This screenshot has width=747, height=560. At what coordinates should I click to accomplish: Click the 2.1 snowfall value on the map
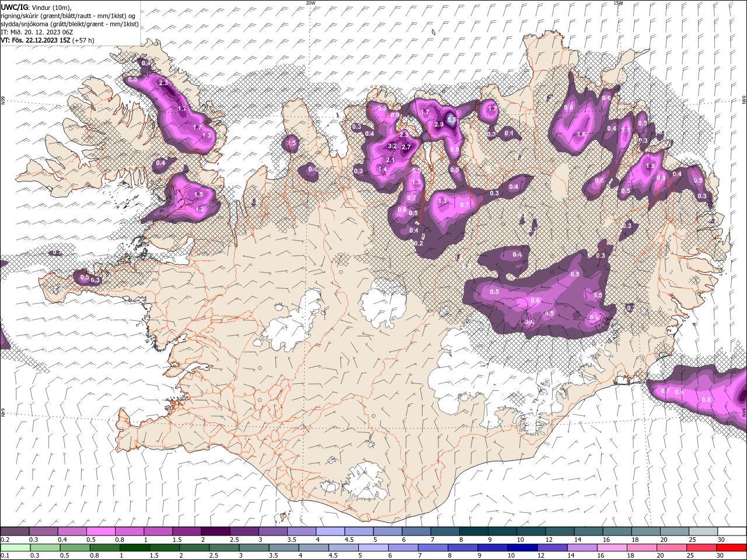click(x=390, y=160)
